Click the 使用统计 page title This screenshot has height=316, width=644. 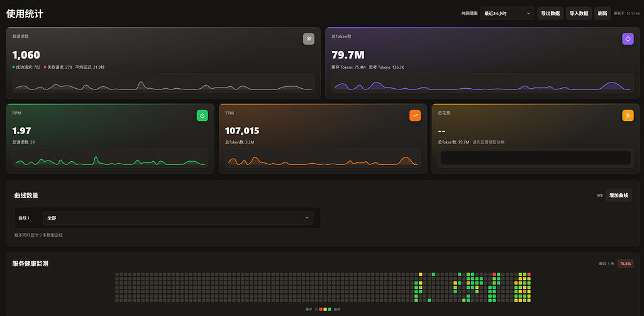click(x=25, y=14)
